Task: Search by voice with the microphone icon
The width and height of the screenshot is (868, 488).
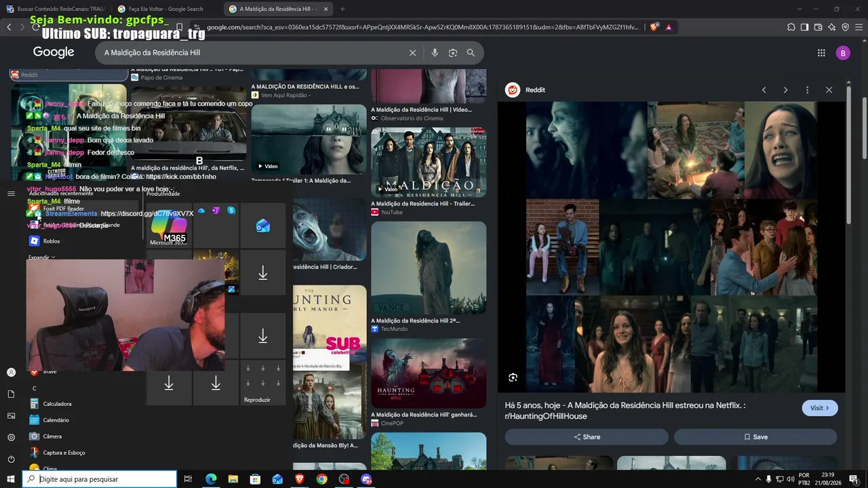Action: (x=435, y=53)
